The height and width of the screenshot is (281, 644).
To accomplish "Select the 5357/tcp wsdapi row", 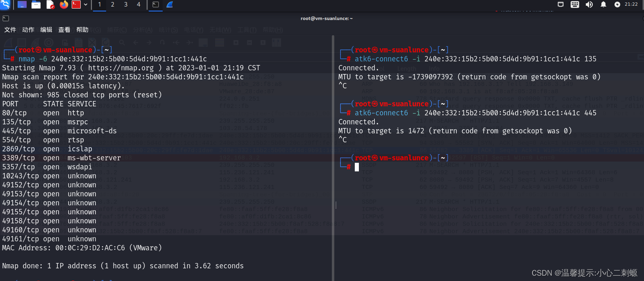I will click(x=47, y=167).
